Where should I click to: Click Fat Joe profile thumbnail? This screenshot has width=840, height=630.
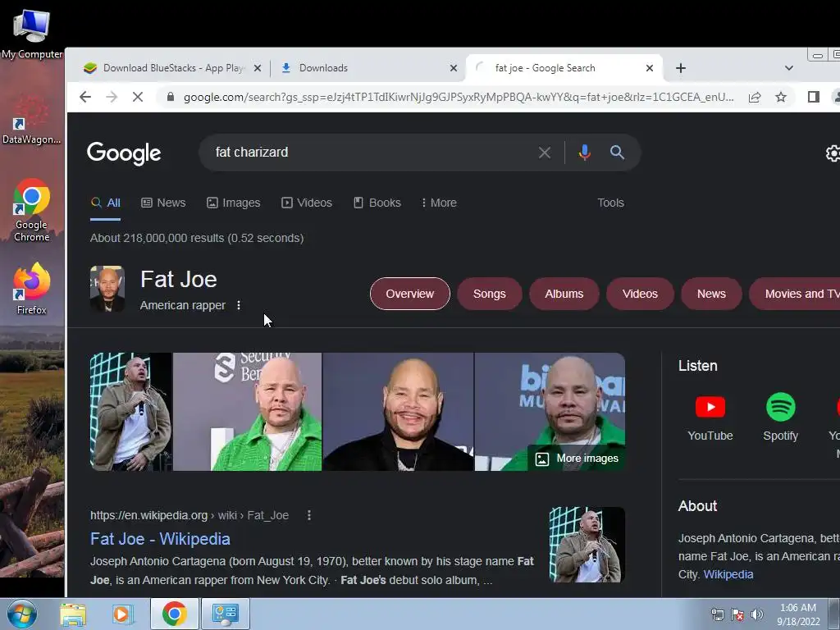107,289
